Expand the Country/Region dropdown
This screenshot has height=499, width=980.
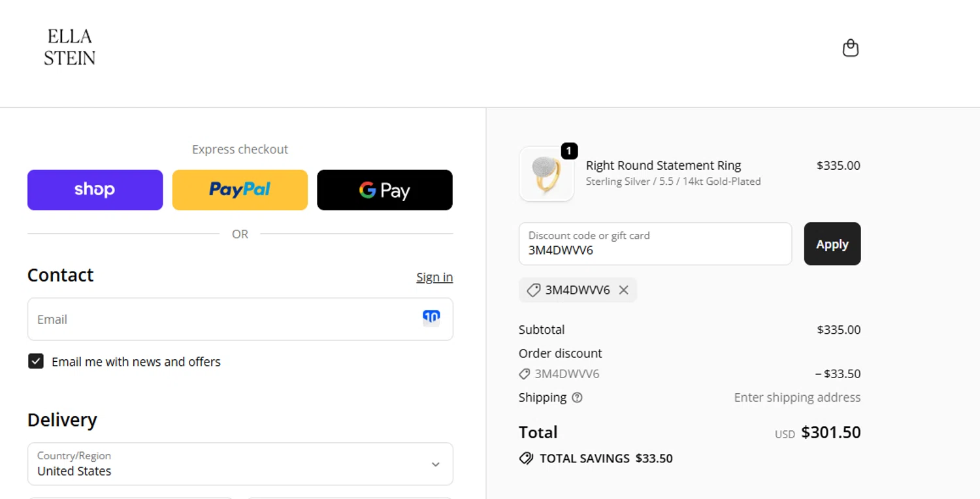tap(240, 464)
